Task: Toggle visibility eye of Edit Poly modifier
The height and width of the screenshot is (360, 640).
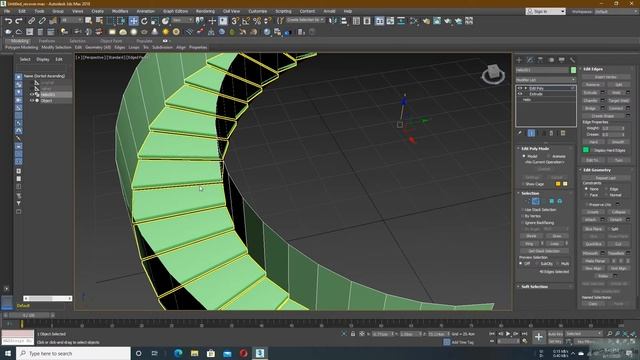Action: pyautogui.click(x=520, y=88)
